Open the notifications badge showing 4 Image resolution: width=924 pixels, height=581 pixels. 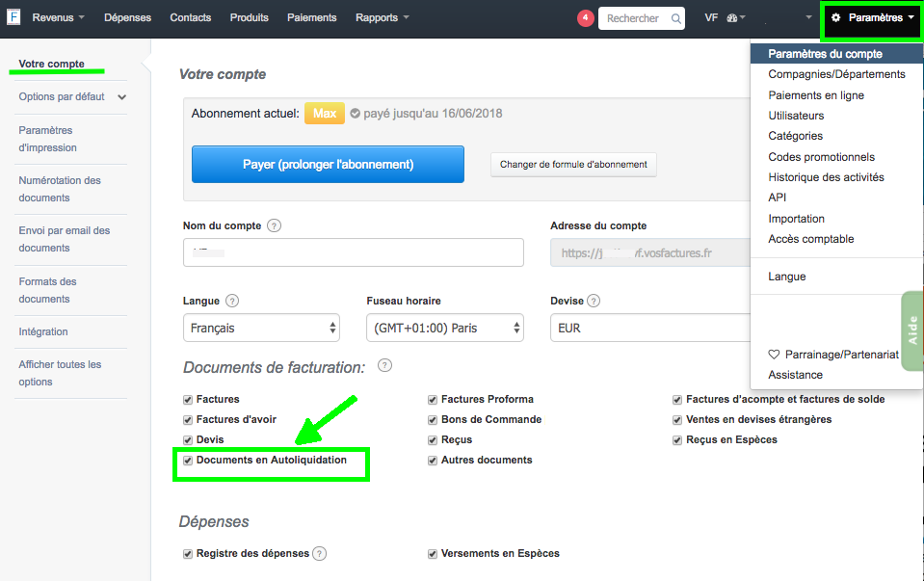click(x=585, y=16)
